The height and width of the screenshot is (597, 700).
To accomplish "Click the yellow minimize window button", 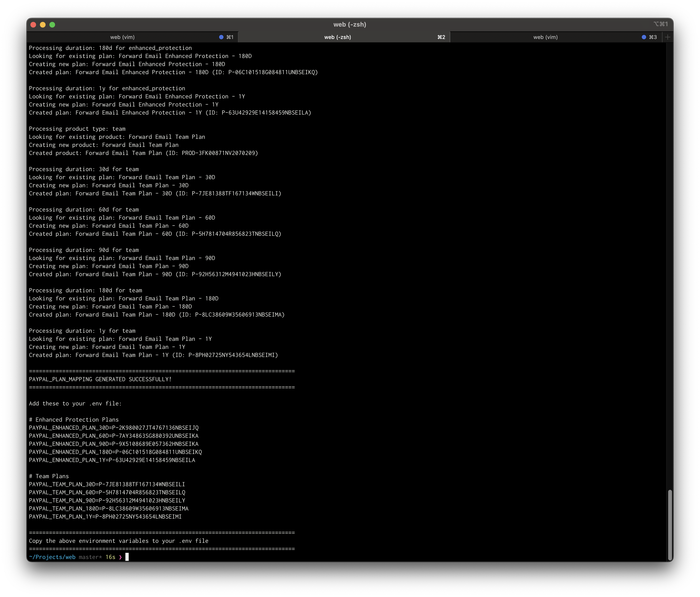I will 43,25.
